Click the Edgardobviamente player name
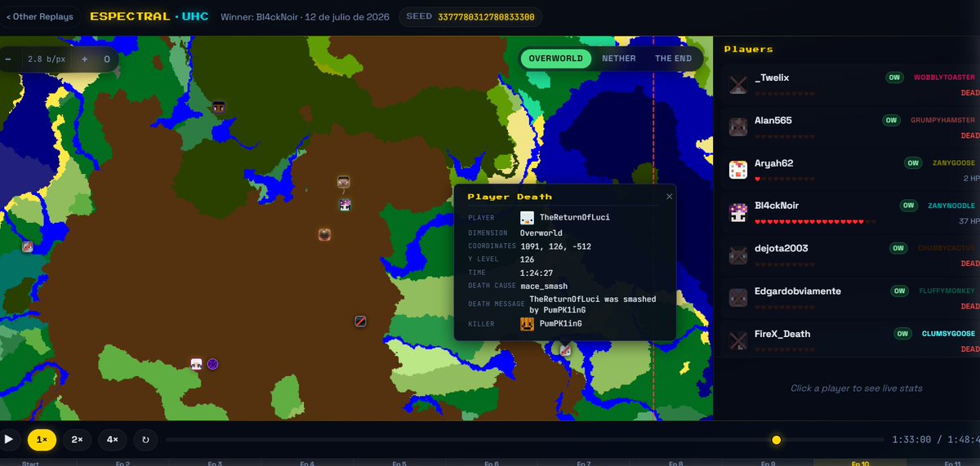 [x=798, y=291]
